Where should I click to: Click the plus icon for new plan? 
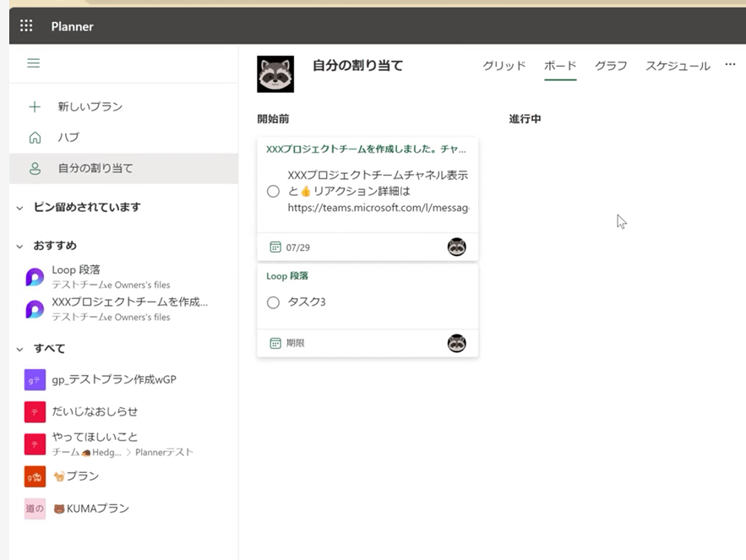coord(35,106)
